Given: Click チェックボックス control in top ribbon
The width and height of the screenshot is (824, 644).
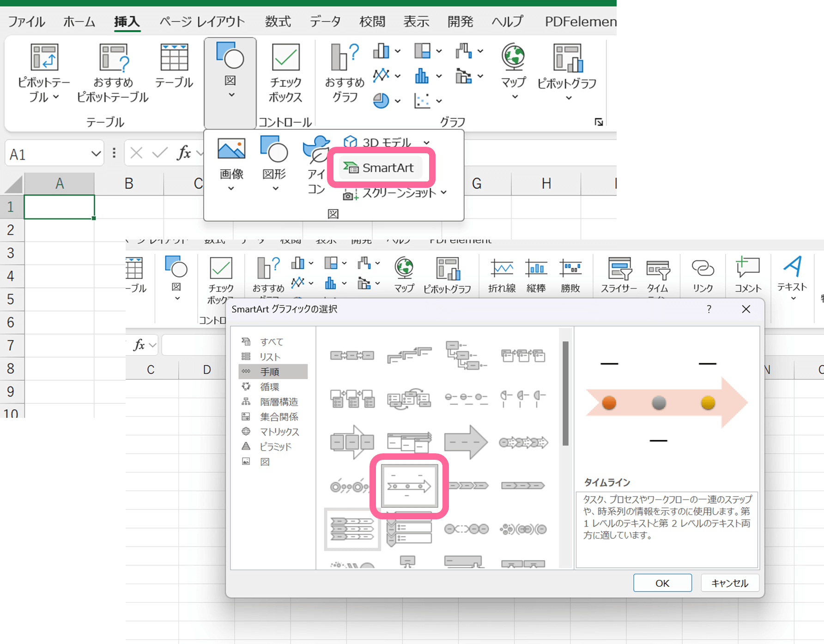Looking at the screenshot, I should pyautogui.click(x=285, y=73).
